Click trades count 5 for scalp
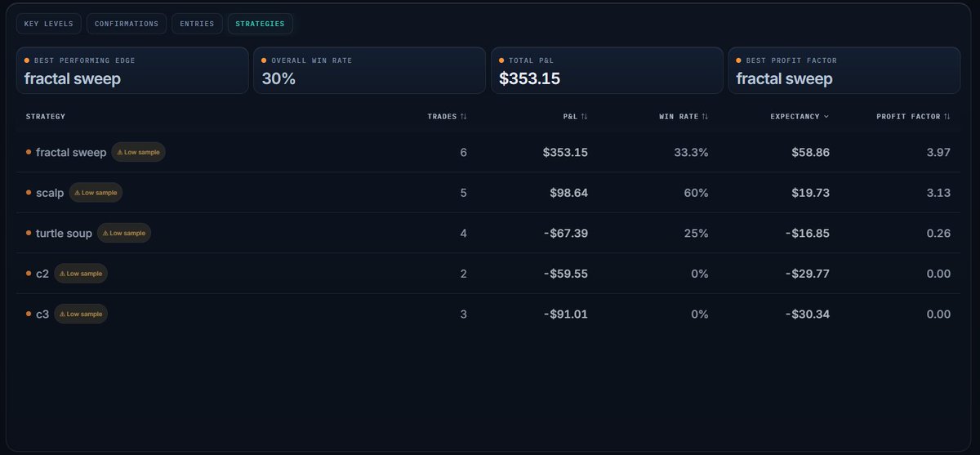The width and height of the screenshot is (980, 455). [x=463, y=193]
